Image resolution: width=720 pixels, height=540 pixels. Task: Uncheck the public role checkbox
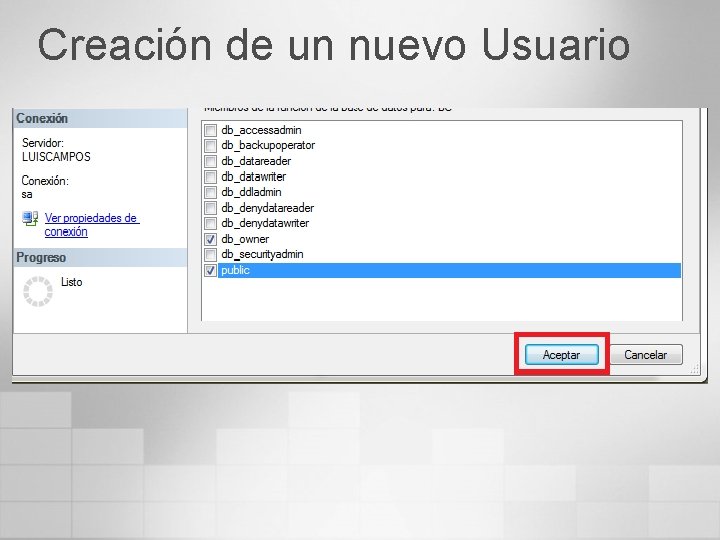(210, 270)
